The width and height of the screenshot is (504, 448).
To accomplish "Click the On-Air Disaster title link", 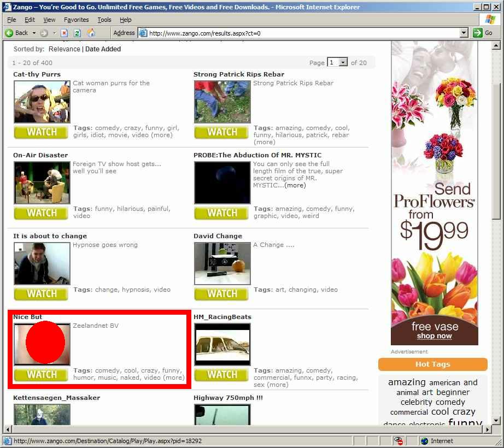I will (40, 155).
